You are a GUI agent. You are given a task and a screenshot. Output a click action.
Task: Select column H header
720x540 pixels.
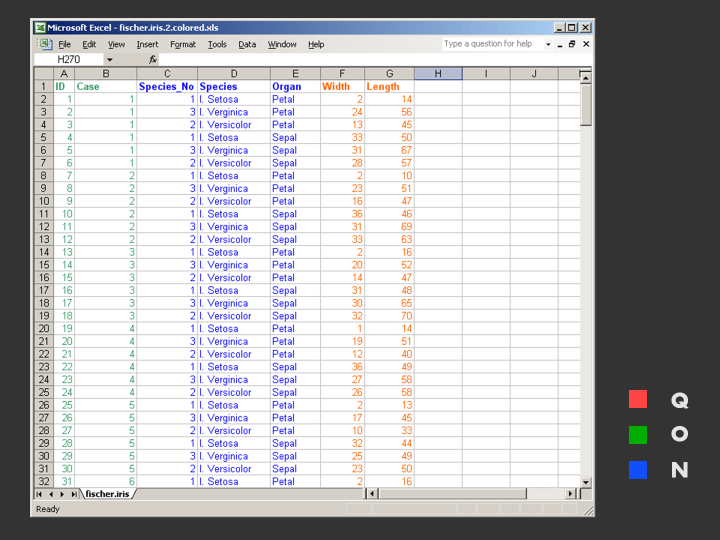pyautogui.click(x=438, y=74)
